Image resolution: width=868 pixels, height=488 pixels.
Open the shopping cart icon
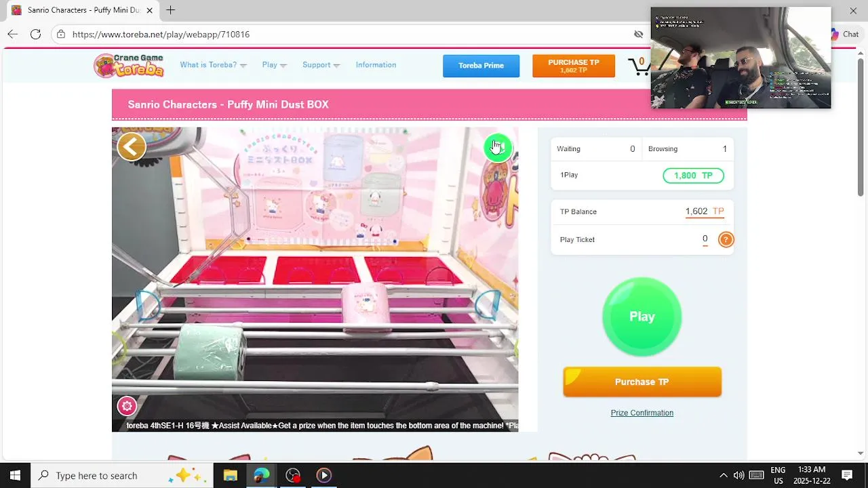(x=638, y=66)
